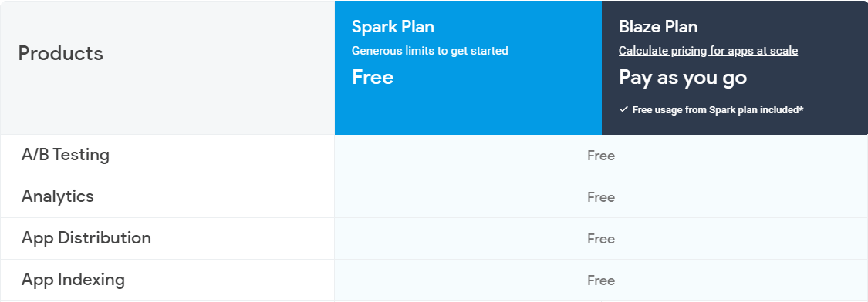Viewport: 868px width, 302px height.
Task: Click the Generous limits to get started subtitle
Action: tap(430, 51)
